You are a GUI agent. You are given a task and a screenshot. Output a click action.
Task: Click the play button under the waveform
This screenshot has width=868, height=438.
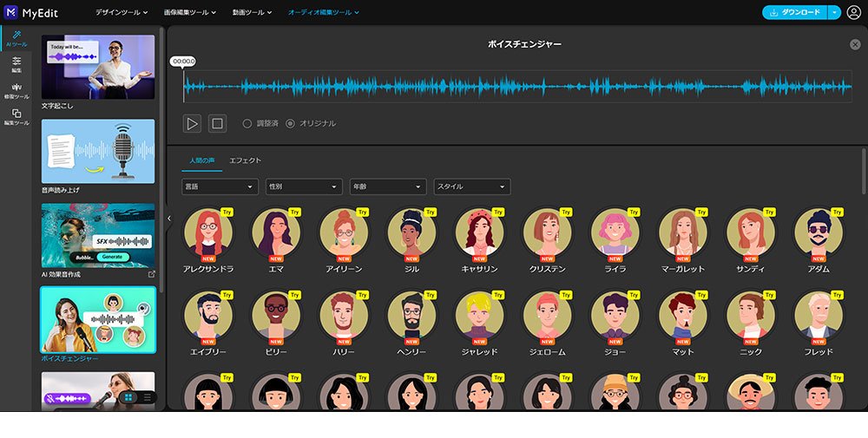coord(192,123)
